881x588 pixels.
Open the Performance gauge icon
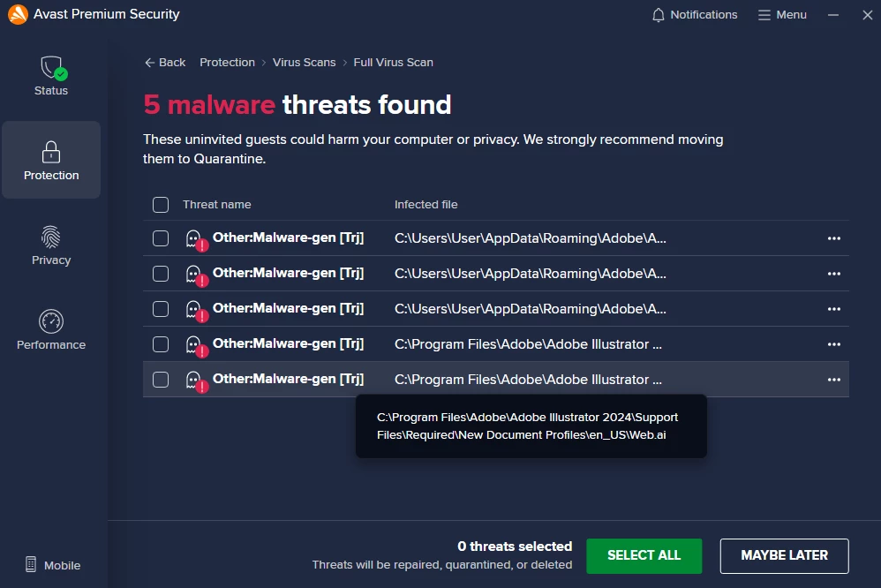51,321
